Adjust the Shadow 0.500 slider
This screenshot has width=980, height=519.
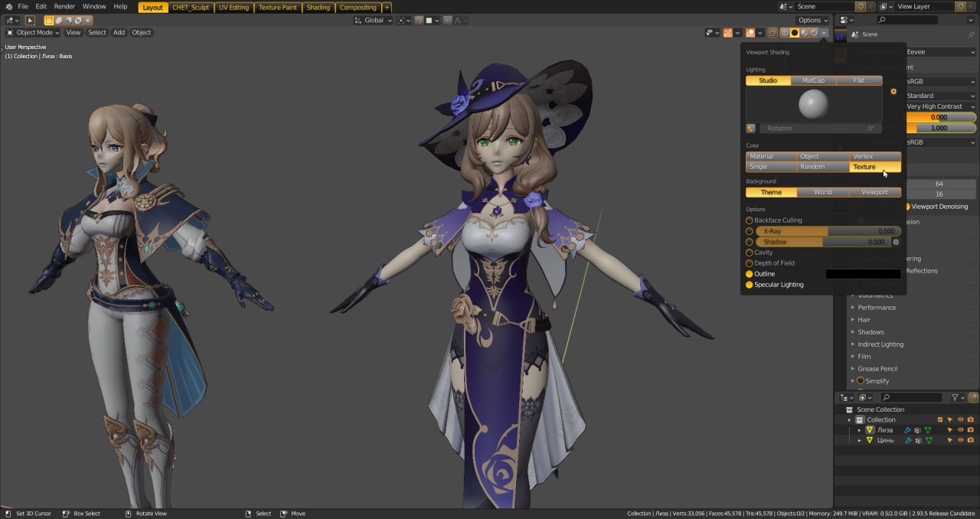[x=823, y=242]
